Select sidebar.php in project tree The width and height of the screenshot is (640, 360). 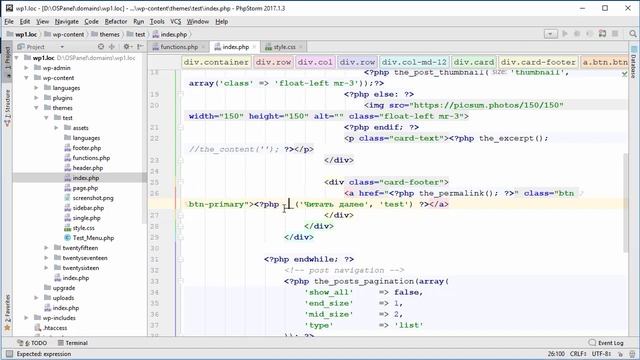click(x=88, y=208)
